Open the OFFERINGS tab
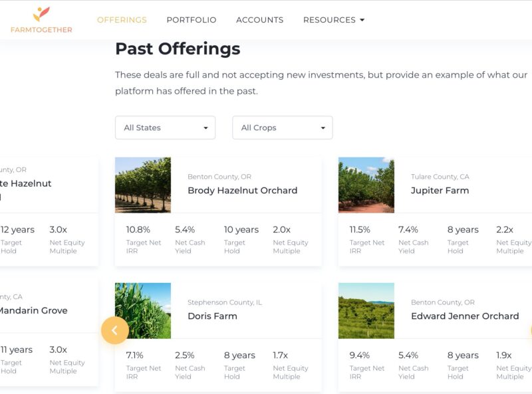532x394 pixels. tap(122, 20)
